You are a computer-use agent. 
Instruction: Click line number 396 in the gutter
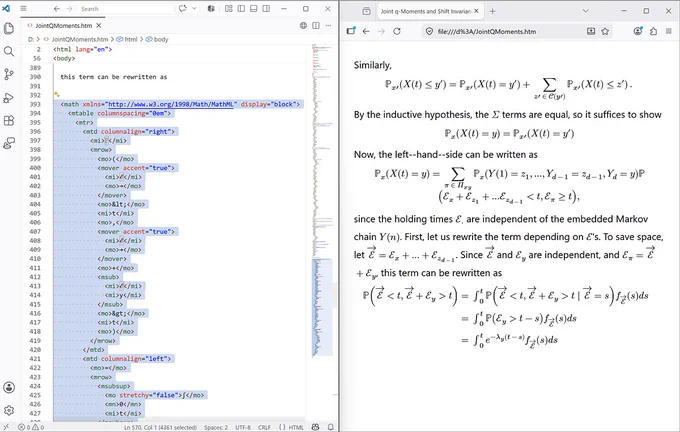coord(35,131)
